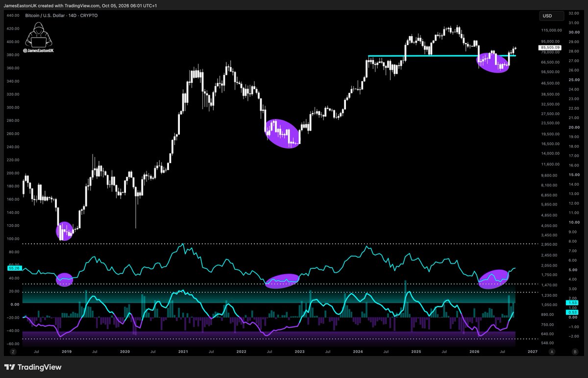Toggle the B scale button

coord(575,352)
